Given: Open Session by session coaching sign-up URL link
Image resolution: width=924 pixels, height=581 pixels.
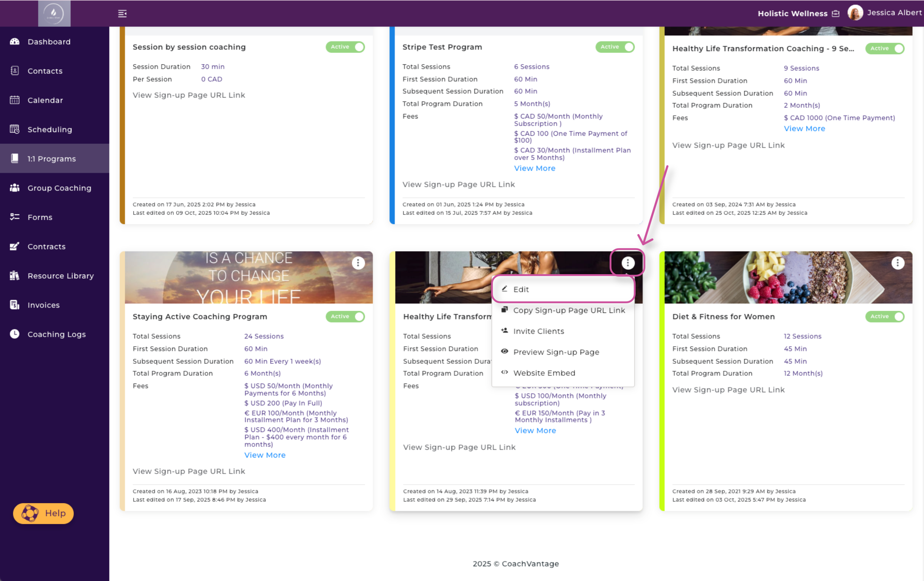Looking at the screenshot, I should (x=189, y=95).
